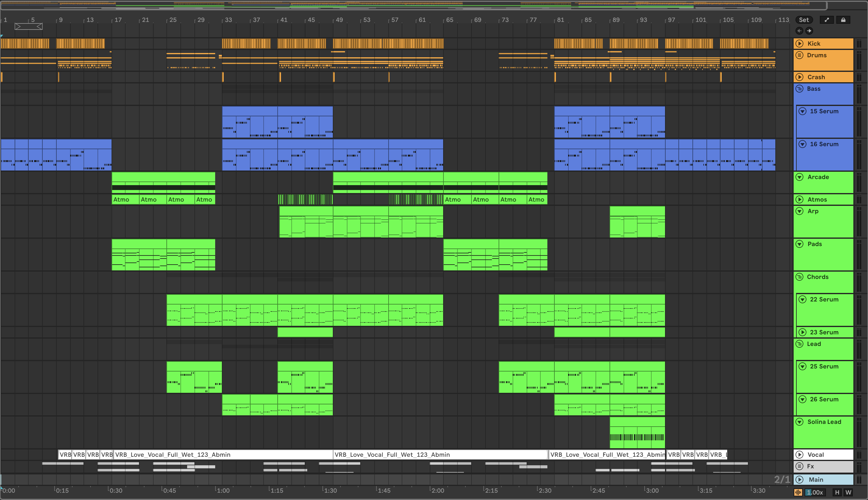
Task: Jump to previous locator arrow
Action: point(799,31)
